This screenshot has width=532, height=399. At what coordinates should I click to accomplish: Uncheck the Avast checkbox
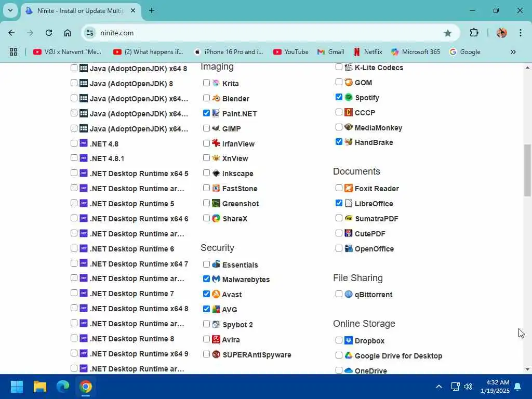click(x=206, y=294)
